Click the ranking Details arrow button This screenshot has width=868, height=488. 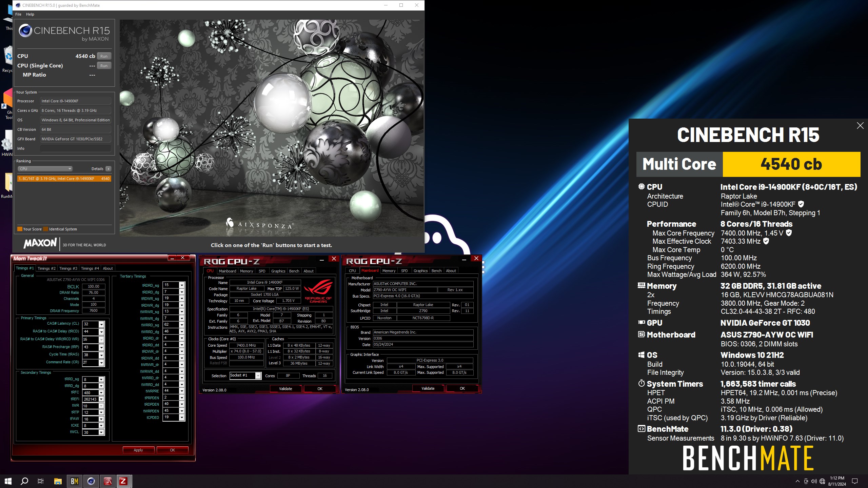click(108, 169)
